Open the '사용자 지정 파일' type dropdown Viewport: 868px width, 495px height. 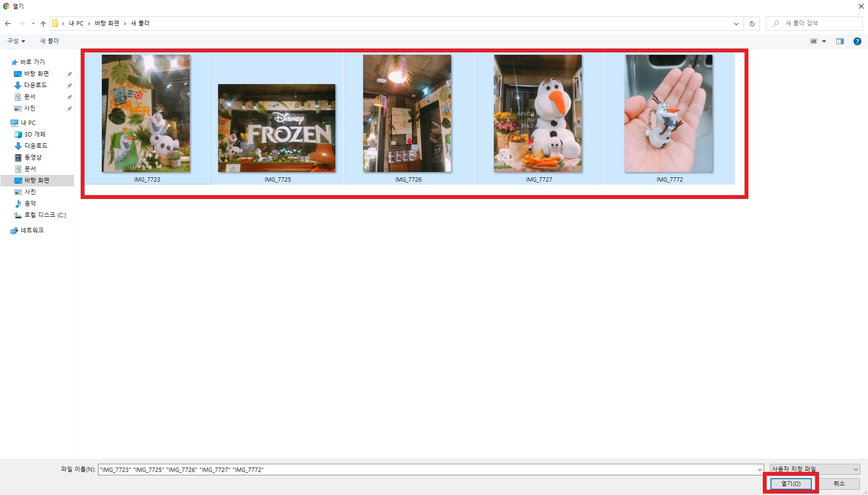click(x=815, y=469)
